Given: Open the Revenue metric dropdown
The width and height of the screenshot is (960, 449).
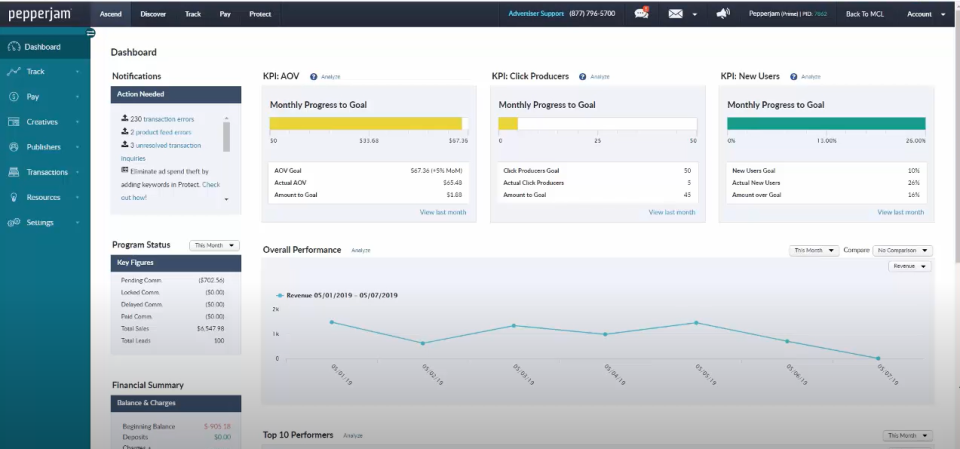Looking at the screenshot, I should pos(909,266).
